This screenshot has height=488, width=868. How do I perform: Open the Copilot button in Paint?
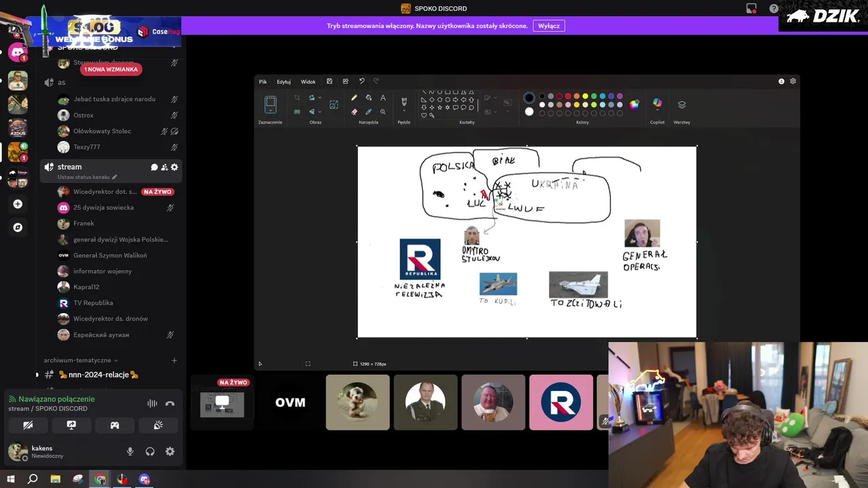[x=657, y=104]
